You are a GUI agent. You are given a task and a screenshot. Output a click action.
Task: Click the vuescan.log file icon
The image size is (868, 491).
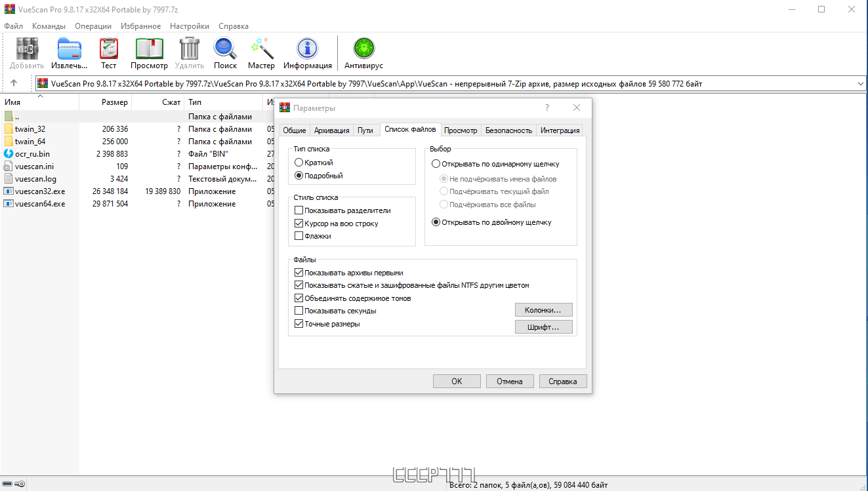pos(9,179)
